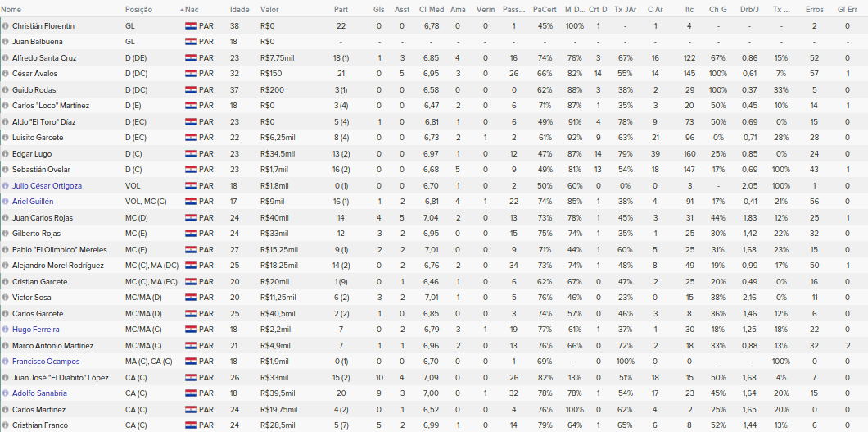Click the Nome column header

[x=11, y=9]
